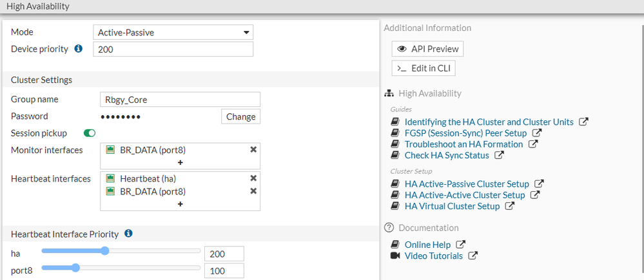Image resolution: width=644 pixels, height=280 pixels.
Task: Add a heartbeat interface with plus icon
Action: [x=180, y=204]
